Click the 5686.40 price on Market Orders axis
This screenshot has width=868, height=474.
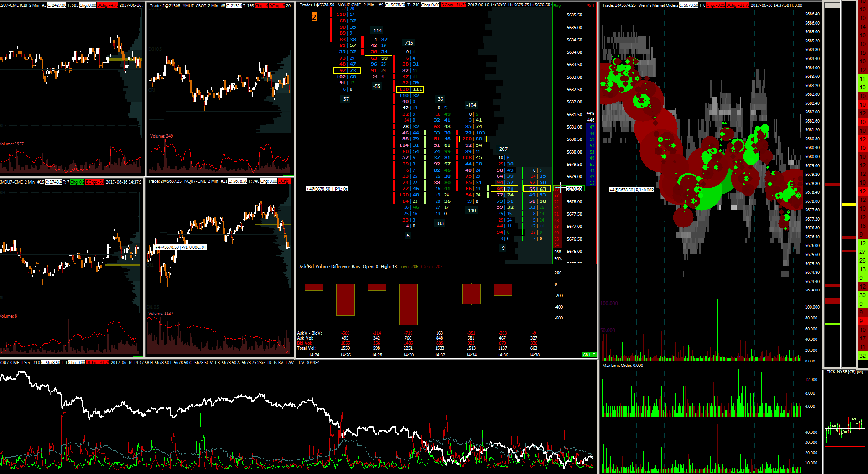pos(812,14)
